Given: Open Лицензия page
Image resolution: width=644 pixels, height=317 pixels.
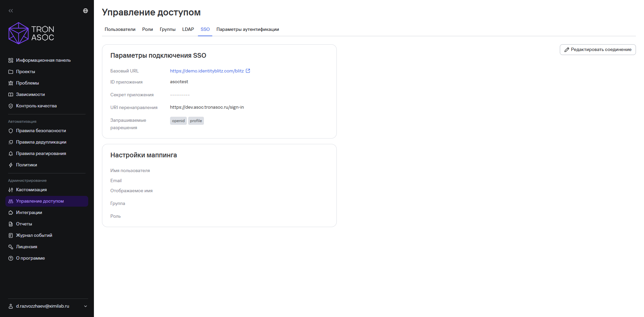Looking at the screenshot, I should (x=47, y=247).
